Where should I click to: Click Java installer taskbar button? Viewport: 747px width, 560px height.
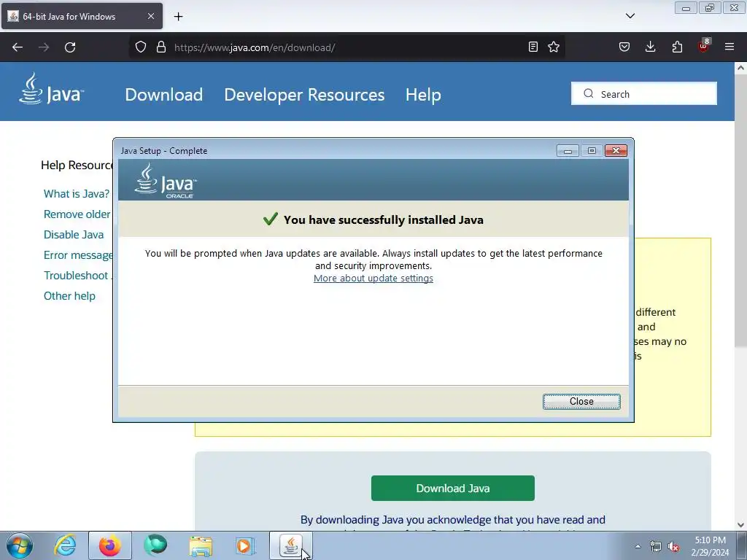click(x=291, y=545)
